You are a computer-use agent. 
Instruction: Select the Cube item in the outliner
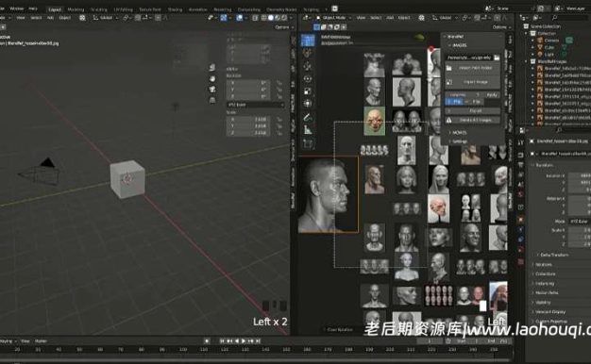click(x=549, y=47)
